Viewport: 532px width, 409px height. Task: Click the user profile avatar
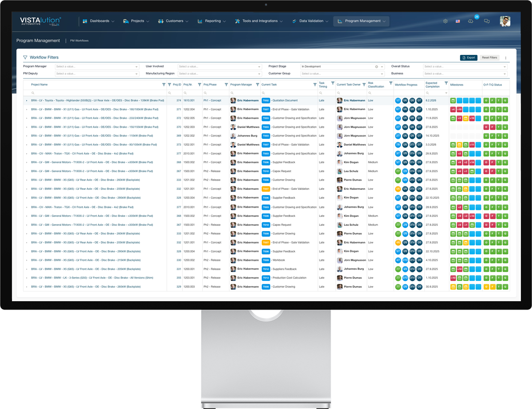pyautogui.click(x=505, y=21)
